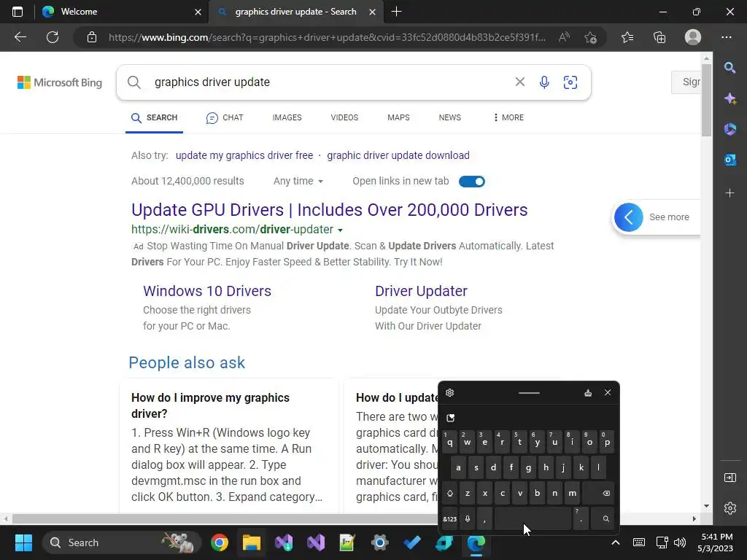Image resolution: width=747 pixels, height=560 pixels.
Task: Close the touch keyboard
Action: pos(608,392)
